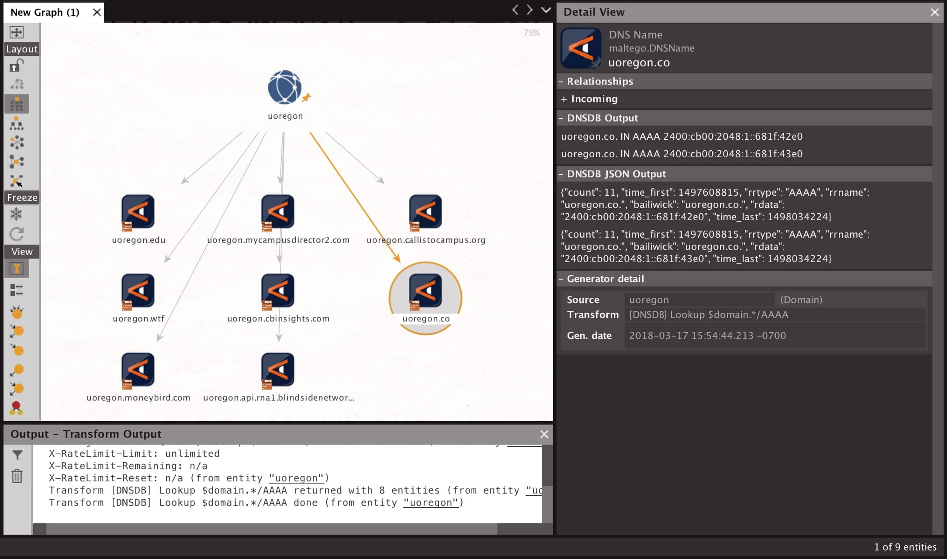Image resolution: width=948 pixels, height=560 pixels.
Task: Click the Detail View vertical scrollbar
Action: pos(938,278)
